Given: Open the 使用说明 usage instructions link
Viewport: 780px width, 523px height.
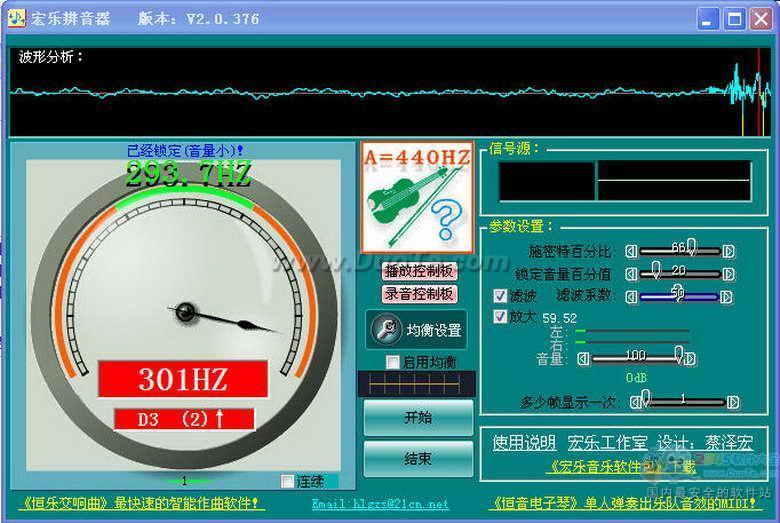Looking at the screenshot, I should (524, 442).
